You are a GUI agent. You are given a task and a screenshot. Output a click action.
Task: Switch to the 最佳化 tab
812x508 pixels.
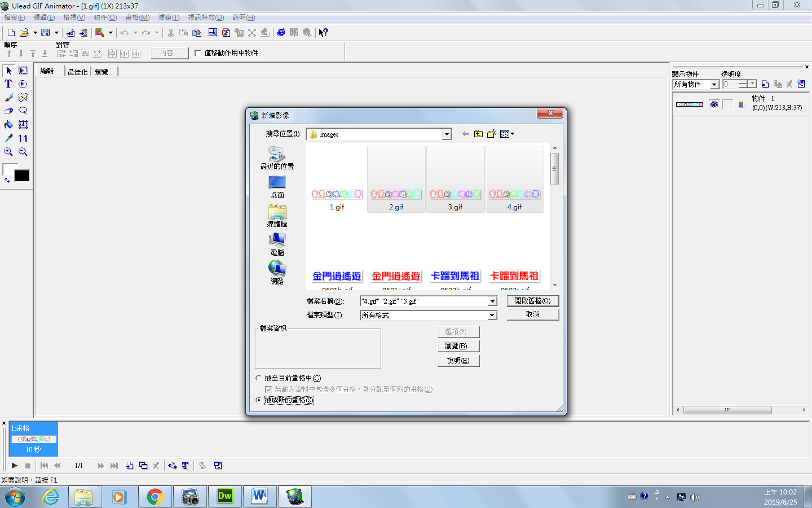point(77,72)
